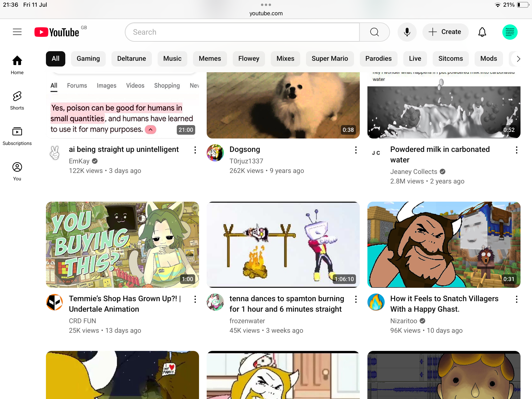Image resolution: width=532 pixels, height=399 pixels.
Task: Click the search magnifier button
Action: (374, 32)
